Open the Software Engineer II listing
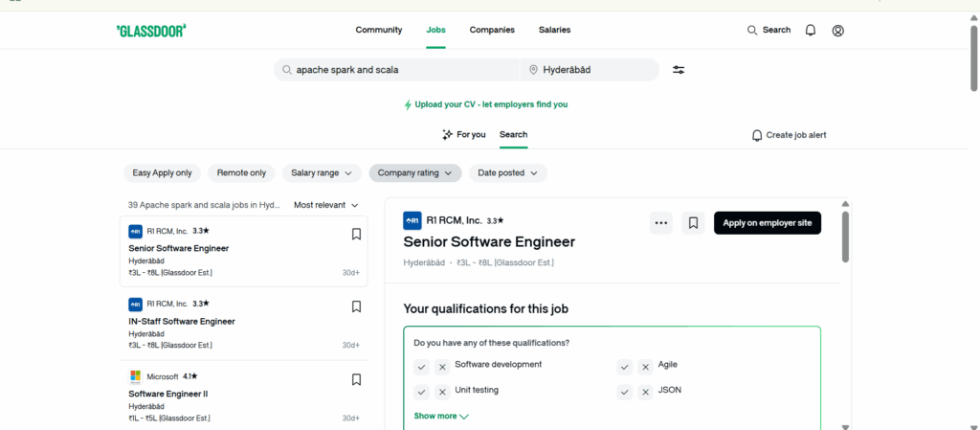This screenshot has width=980, height=430. coord(243,396)
